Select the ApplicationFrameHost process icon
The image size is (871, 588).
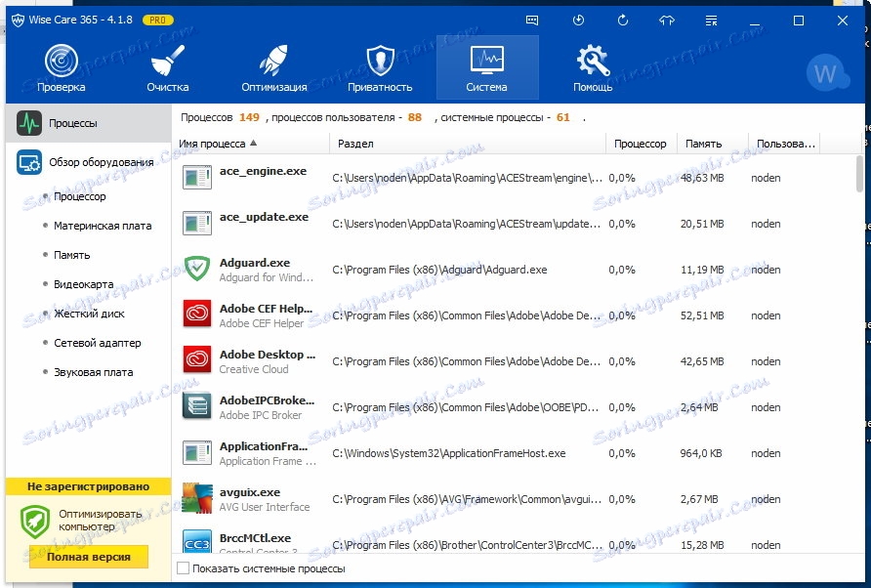point(197,452)
